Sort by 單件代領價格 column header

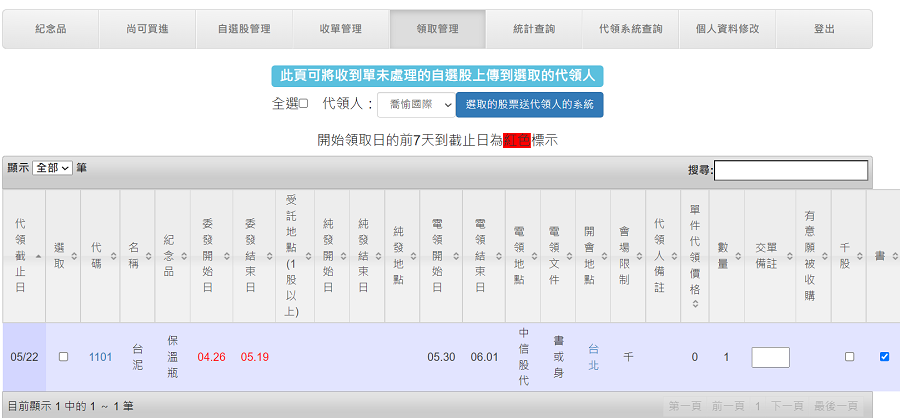pos(694,256)
